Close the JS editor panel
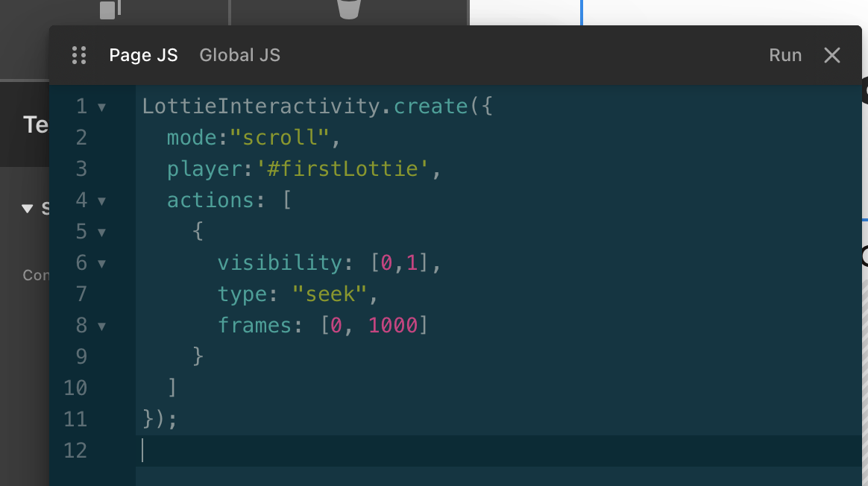This screenshot has width=868, height=486. [832, 55]
